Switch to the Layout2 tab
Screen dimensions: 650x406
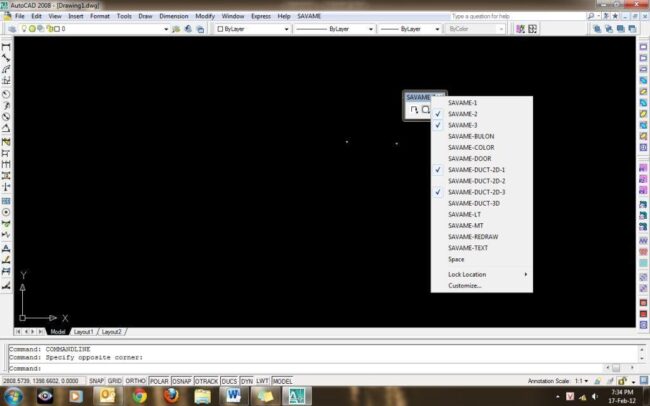pyautogui.click(x=112, y=332)
